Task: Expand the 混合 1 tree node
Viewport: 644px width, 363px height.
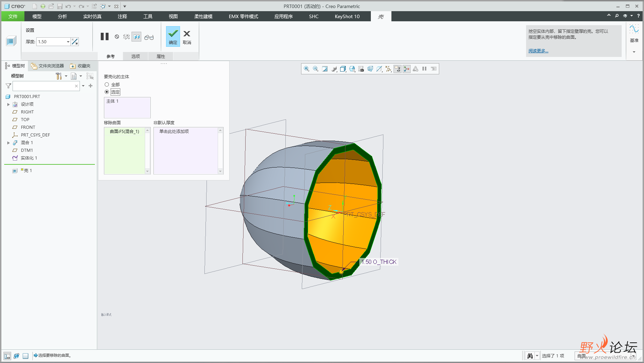Action: 8,143
